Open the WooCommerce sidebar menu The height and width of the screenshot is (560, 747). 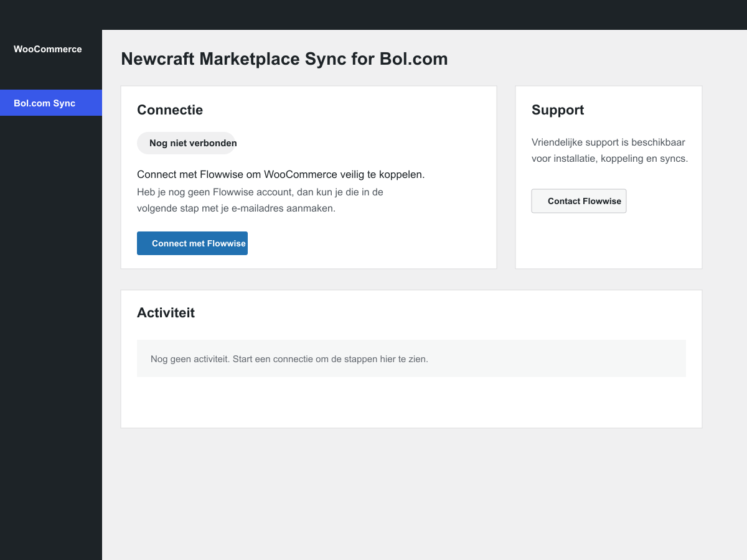coord(48,49)
